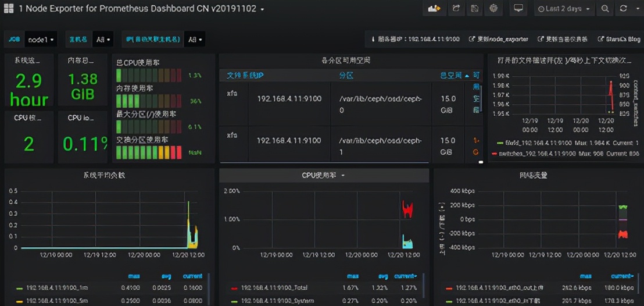Image resolution: width=644 pixels, height=306 pixels.
Task: Toggle the filefd_192.168.4.11:9100 legend series
Action: [538, 143]
